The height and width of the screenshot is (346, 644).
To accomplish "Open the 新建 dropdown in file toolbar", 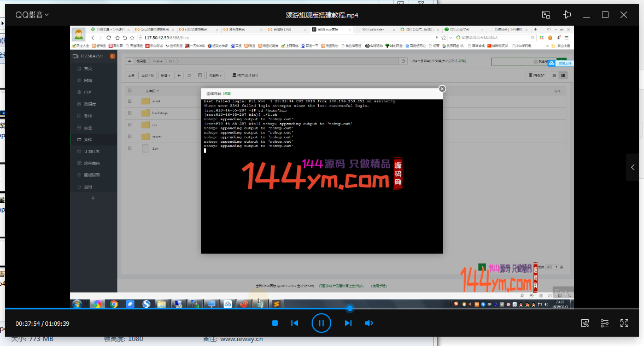I will coord(166,75).
